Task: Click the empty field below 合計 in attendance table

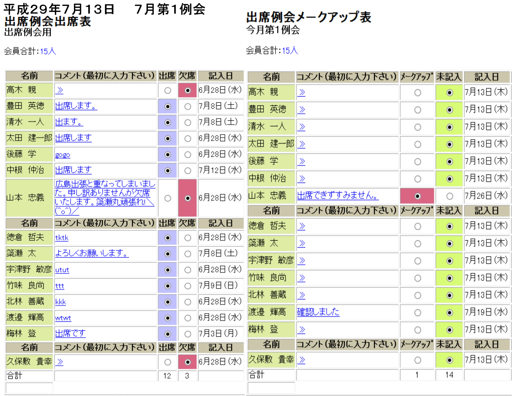Action: tap(29, 388)
